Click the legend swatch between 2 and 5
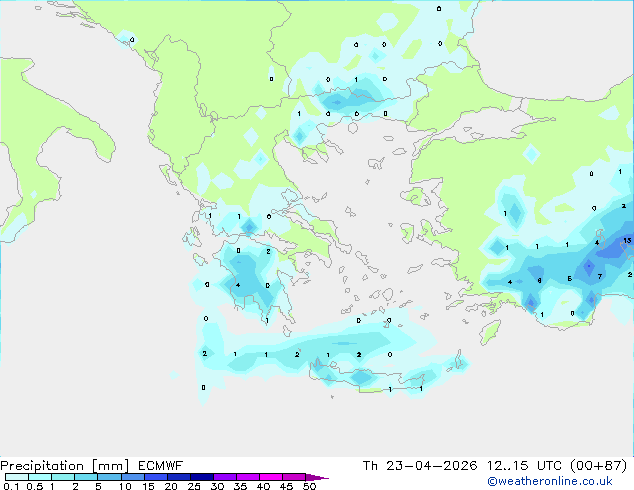 (86, 477)
